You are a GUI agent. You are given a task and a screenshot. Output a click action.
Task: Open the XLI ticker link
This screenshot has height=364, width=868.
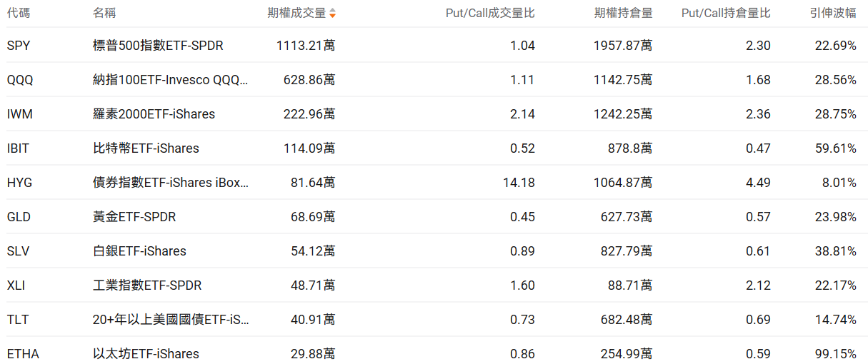click(17, 285)
